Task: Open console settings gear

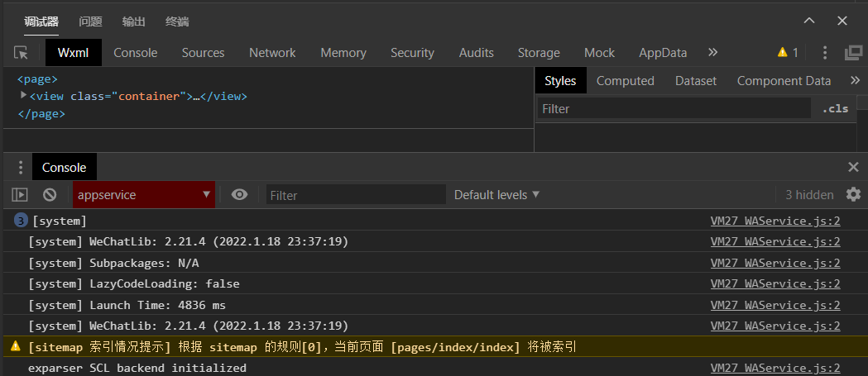Action: 854,194
